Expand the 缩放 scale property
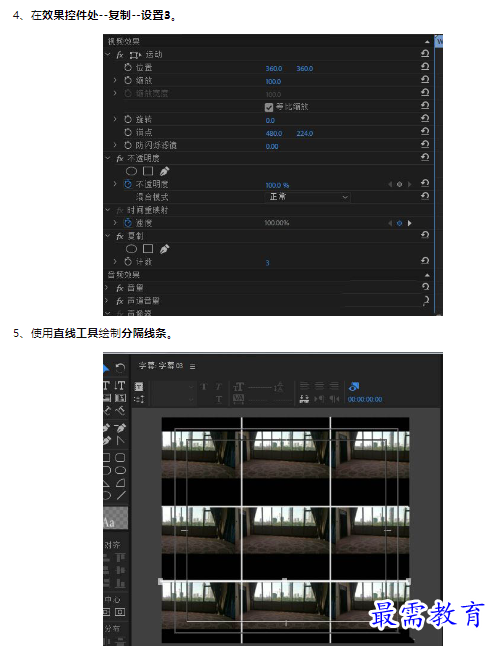 (115, 80)
